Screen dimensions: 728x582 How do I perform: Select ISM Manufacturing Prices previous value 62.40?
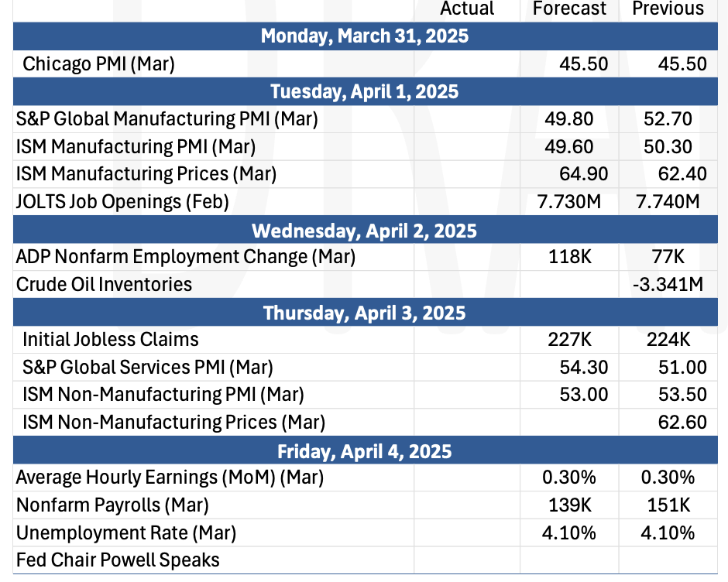[682, 174]
